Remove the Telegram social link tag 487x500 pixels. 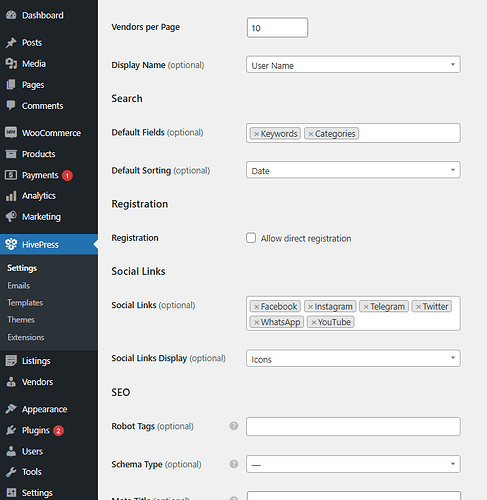pos(366,307)
